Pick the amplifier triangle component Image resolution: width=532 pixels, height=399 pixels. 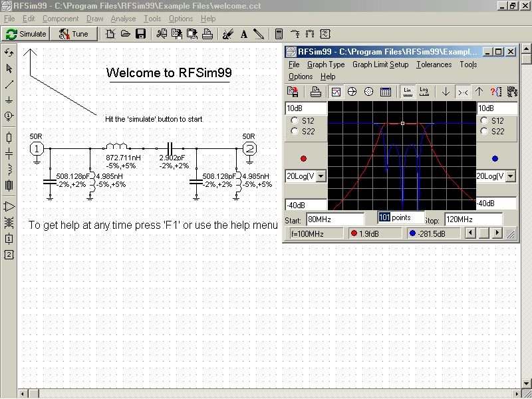click(x=9, y=206)
